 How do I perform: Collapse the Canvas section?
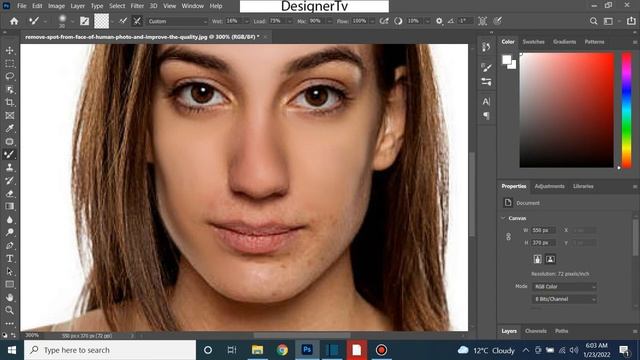503,218
